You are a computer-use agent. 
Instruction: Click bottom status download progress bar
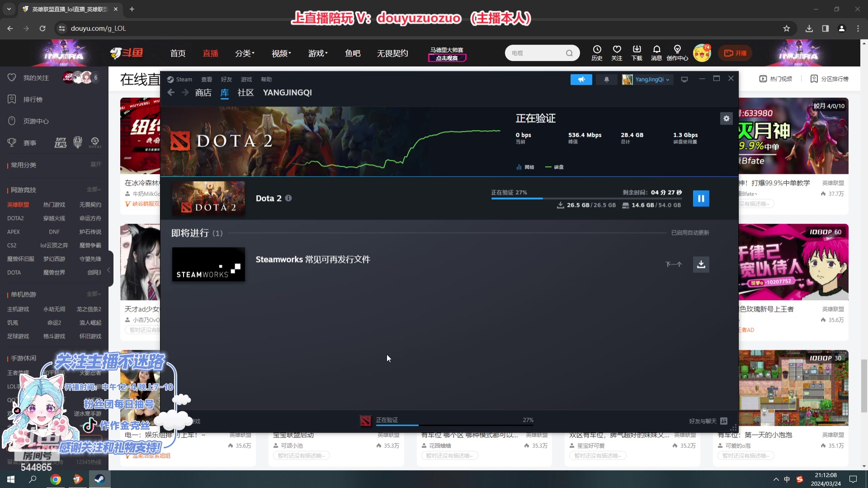(x=455, y=425)
